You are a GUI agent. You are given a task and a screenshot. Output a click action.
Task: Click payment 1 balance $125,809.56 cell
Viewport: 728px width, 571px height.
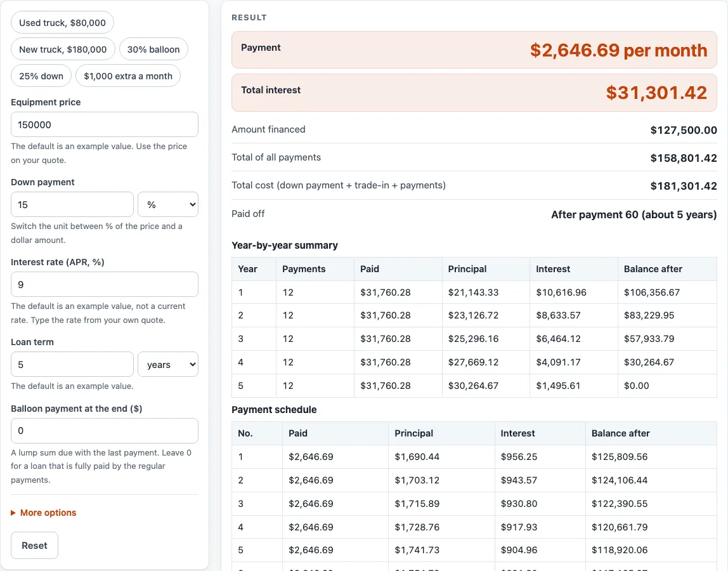(x=651, y=457)
